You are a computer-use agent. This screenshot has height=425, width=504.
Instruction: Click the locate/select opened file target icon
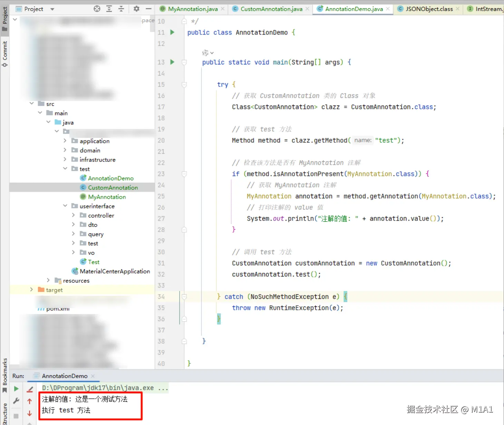coord(97,9)
